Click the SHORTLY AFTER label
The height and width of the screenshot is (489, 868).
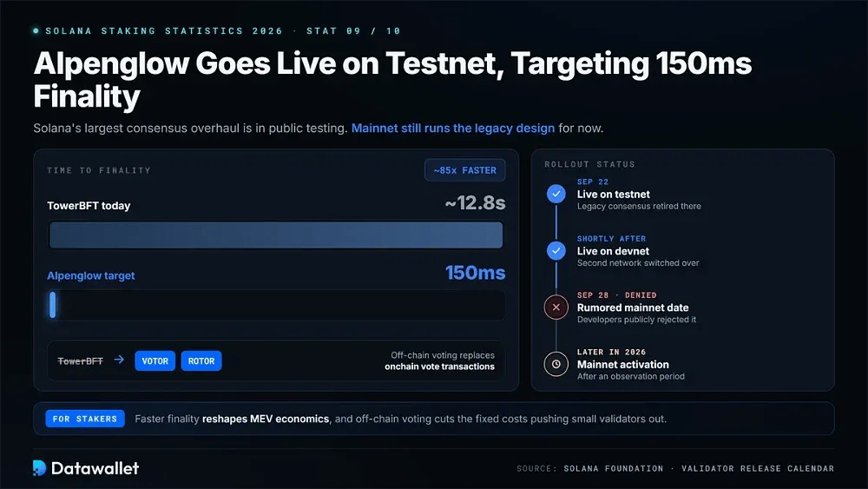(x=611, y=239)
